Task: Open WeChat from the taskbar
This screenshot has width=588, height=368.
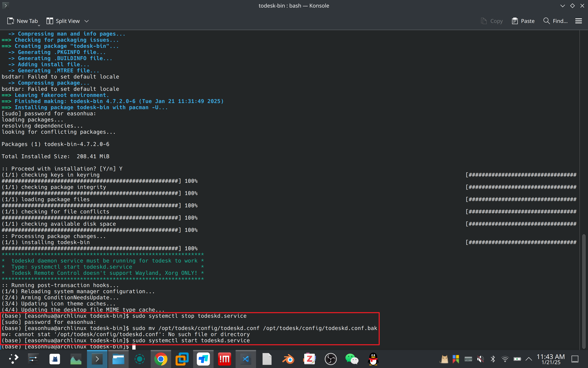Action: point(352,359)
